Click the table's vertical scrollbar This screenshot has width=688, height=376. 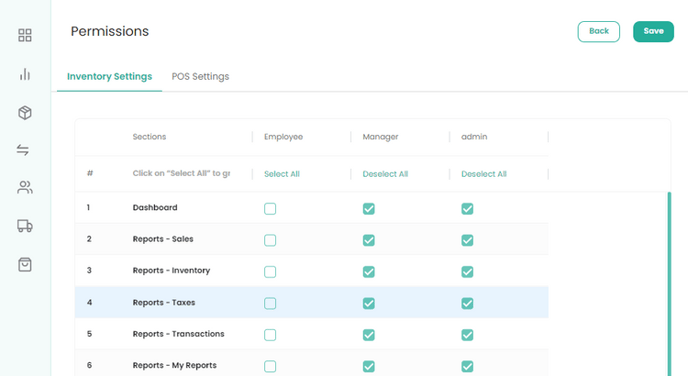pyautogui.click(x=669, y=283)
